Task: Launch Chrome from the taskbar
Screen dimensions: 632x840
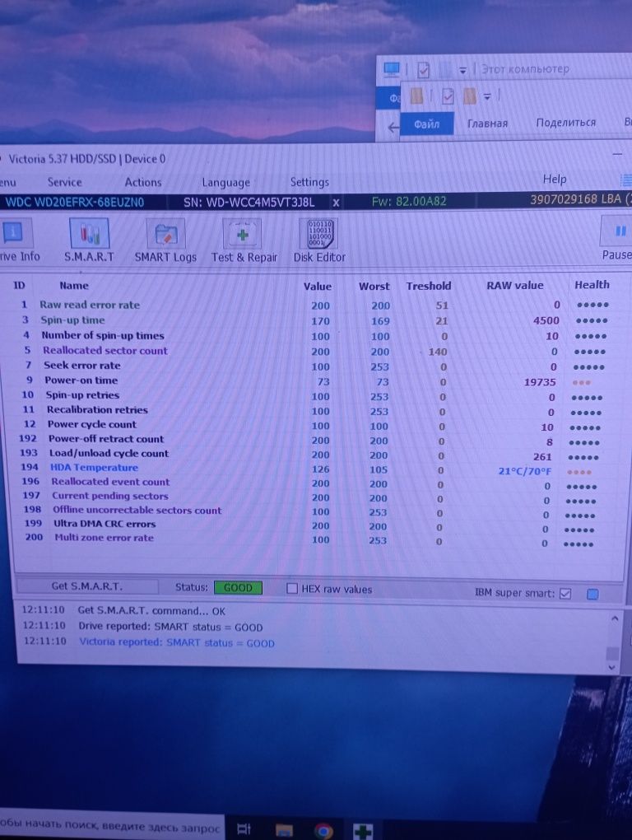Action: (323, 831)
